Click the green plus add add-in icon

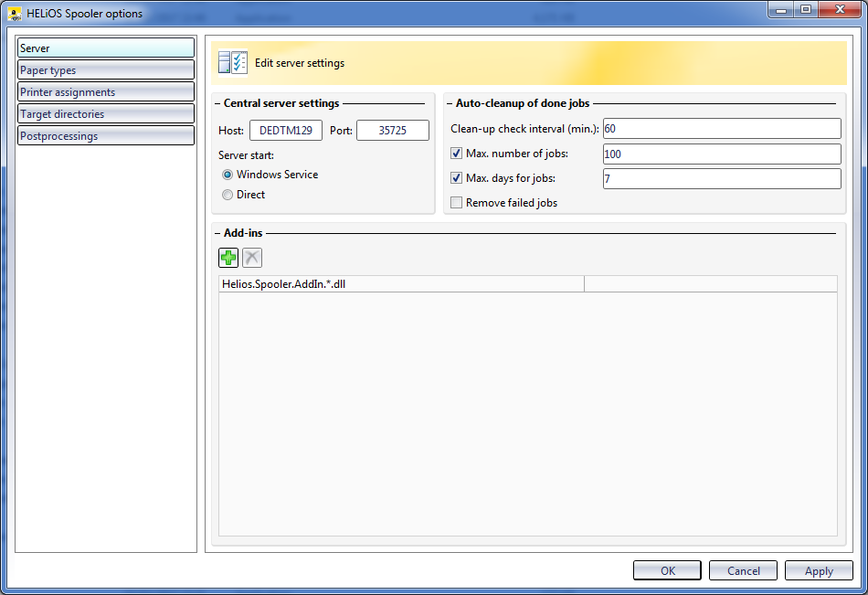point(228,258)
